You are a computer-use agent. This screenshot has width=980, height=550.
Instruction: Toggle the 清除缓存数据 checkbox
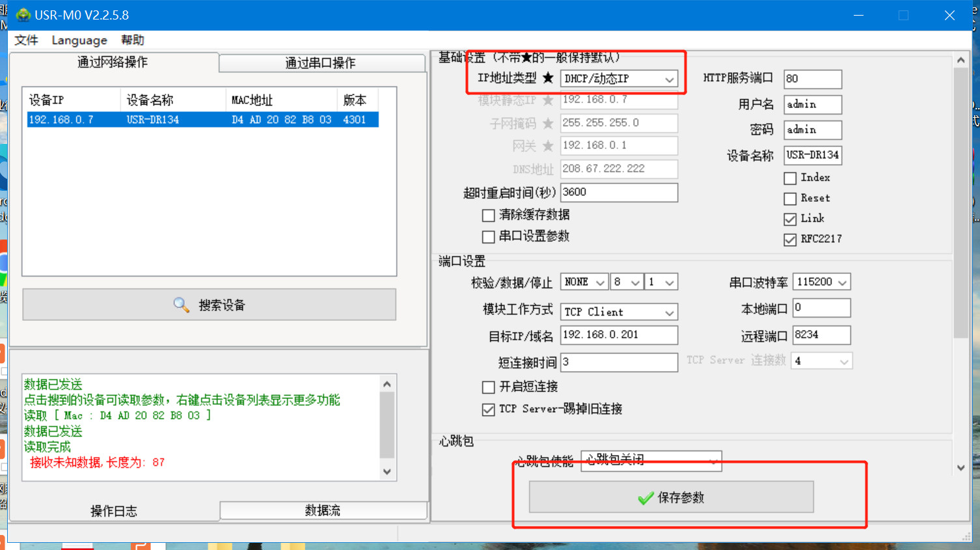489,215
